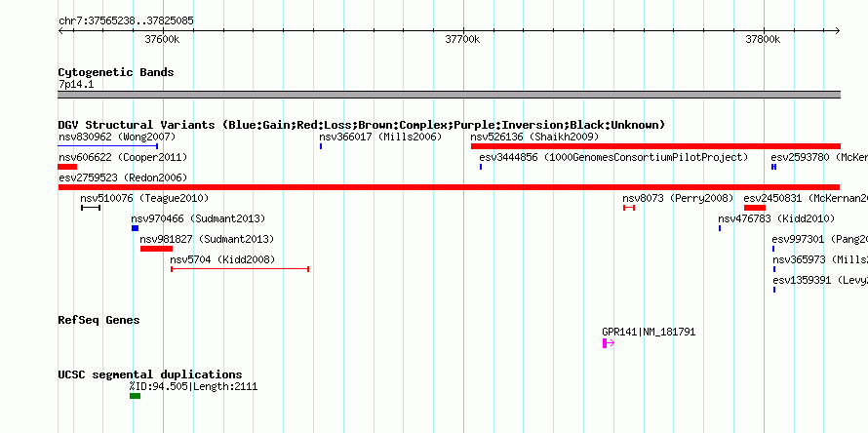Click the nsv981827 (Sudmant2013) label

pos(207,240)
